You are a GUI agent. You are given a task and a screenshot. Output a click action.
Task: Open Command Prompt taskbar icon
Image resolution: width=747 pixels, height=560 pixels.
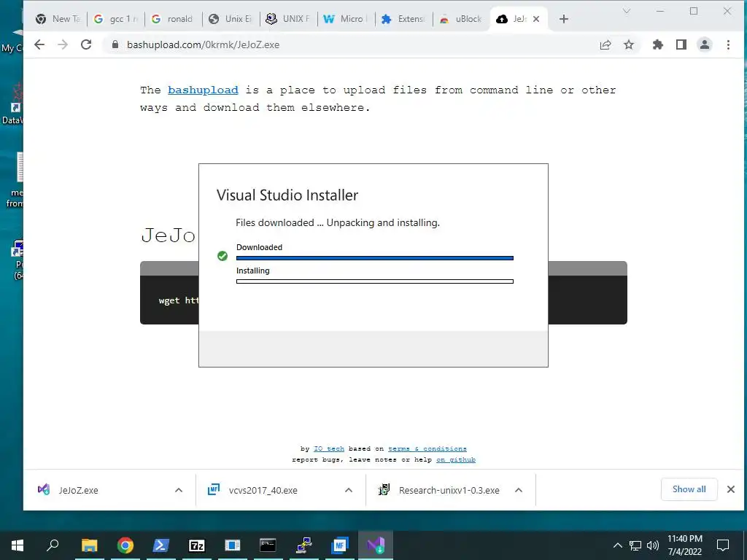click(268, 545)
